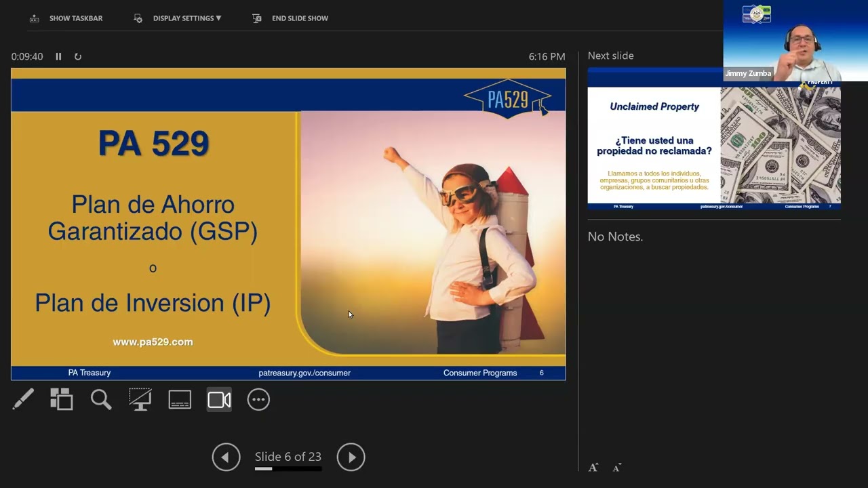Increase notes text size
This screenshot has width=868, height=488.
coord(593,468)
